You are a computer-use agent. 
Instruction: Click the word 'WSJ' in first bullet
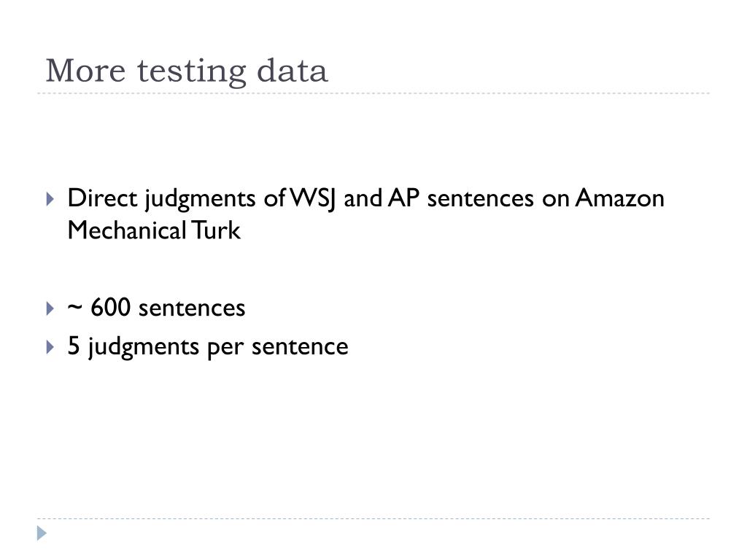pos(314,198)
